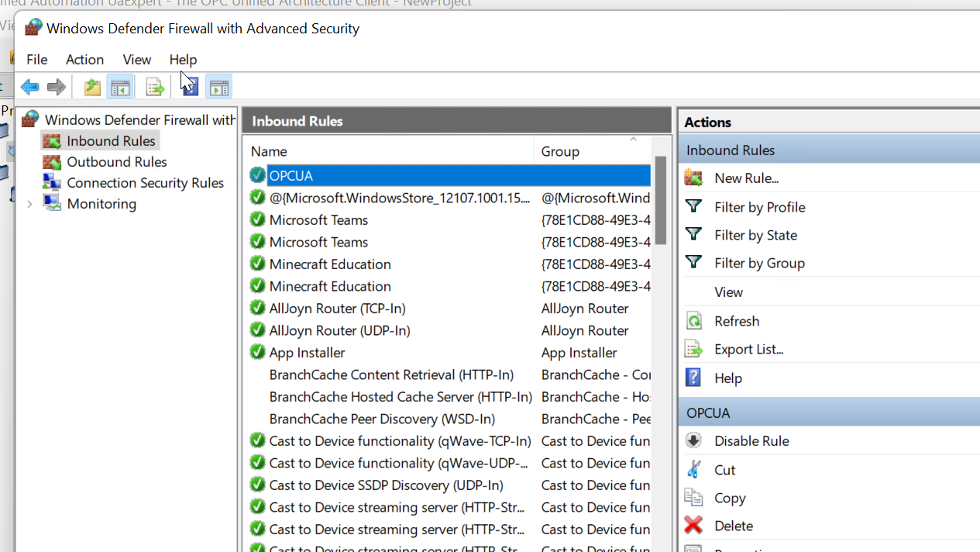Expand the Monitoring tree node
The height and width of the screenshot is (552, 980).
tap(29, 204)
